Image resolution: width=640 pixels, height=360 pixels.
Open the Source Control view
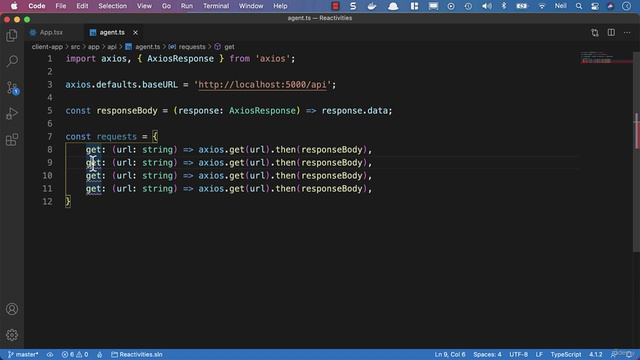[x=12, y=87]
